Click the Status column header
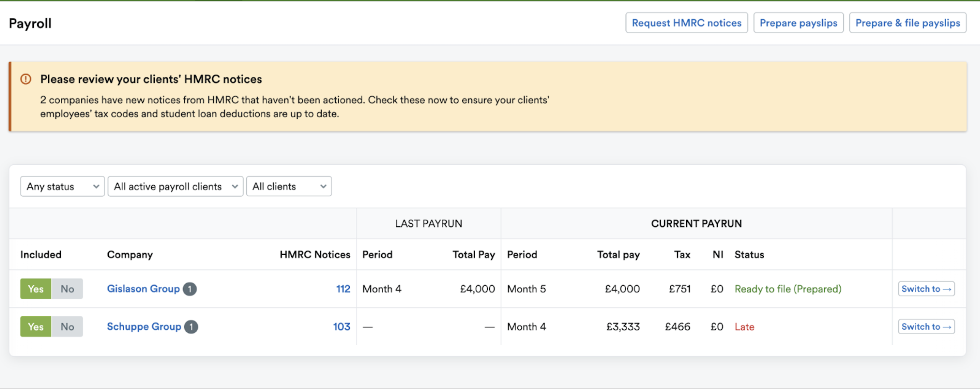 click(749, 255)
